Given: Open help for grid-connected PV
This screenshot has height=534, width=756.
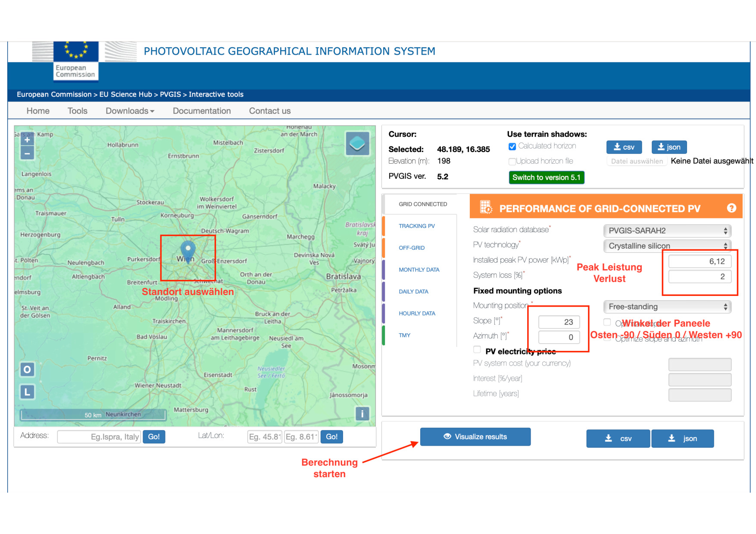Looking at the screenshot, I should tap(731, 208).
